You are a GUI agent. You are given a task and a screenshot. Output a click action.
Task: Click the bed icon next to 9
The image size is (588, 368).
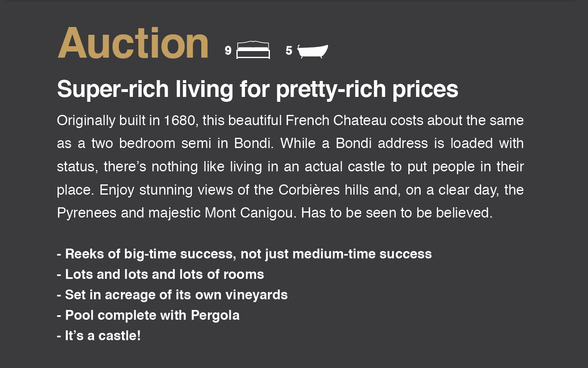point(253,50)
